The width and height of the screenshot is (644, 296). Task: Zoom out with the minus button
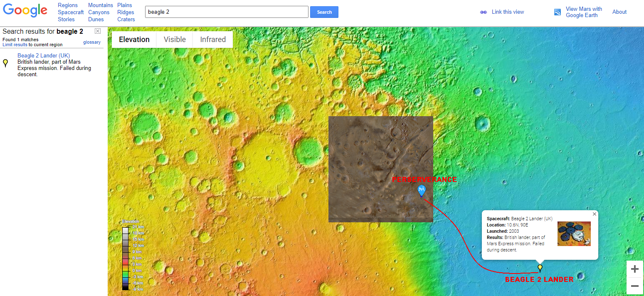click(635, 286)
